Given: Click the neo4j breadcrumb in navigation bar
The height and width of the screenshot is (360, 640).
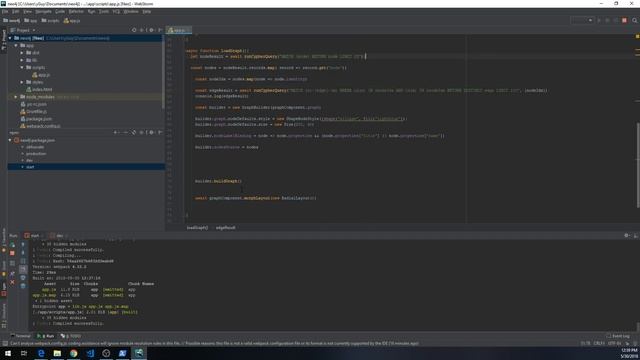Looking at the screenshot, I should pos(12,20).
